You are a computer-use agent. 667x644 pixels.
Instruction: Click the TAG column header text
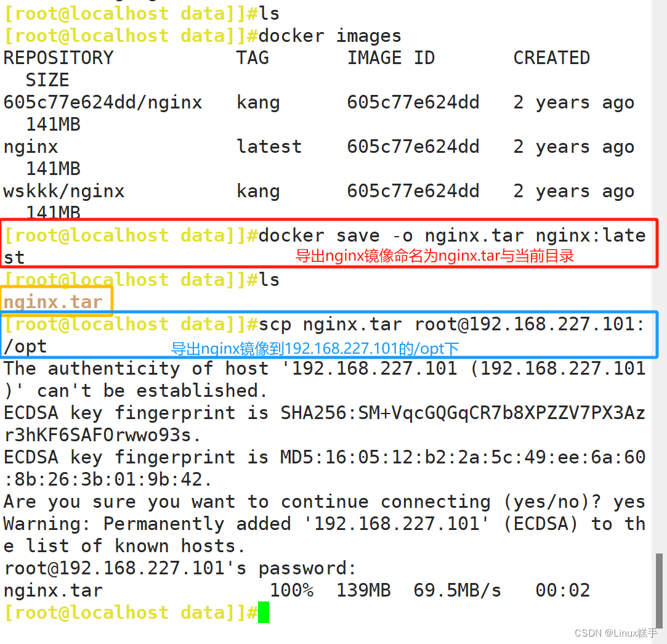(x=253, y=58)
